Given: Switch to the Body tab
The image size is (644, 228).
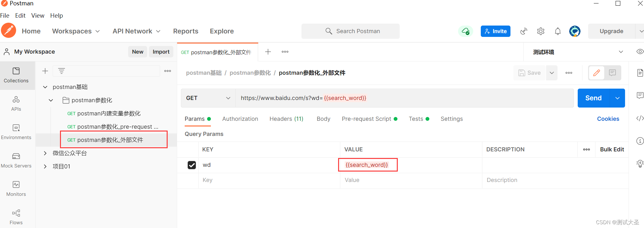Looking at the screenshot, I should [324, 119].
